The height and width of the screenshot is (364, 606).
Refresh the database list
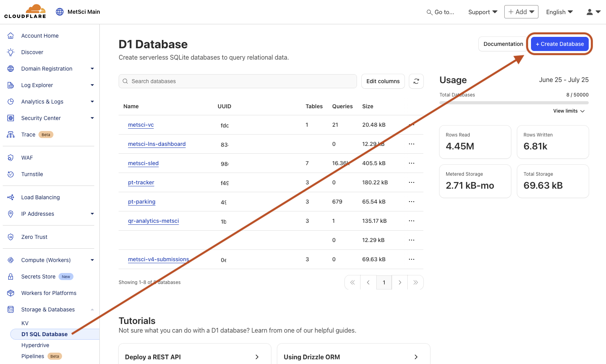tap(416, 81)
